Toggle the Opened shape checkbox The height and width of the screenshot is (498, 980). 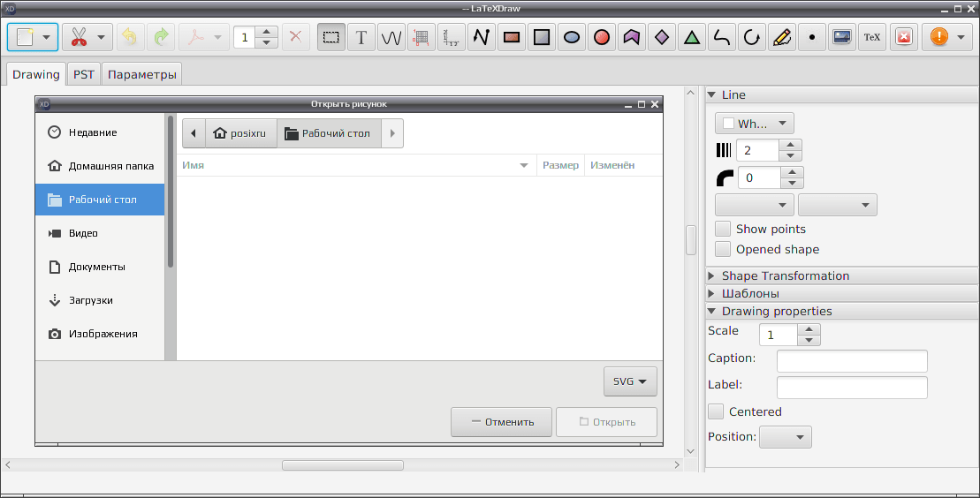pos(723,249)
